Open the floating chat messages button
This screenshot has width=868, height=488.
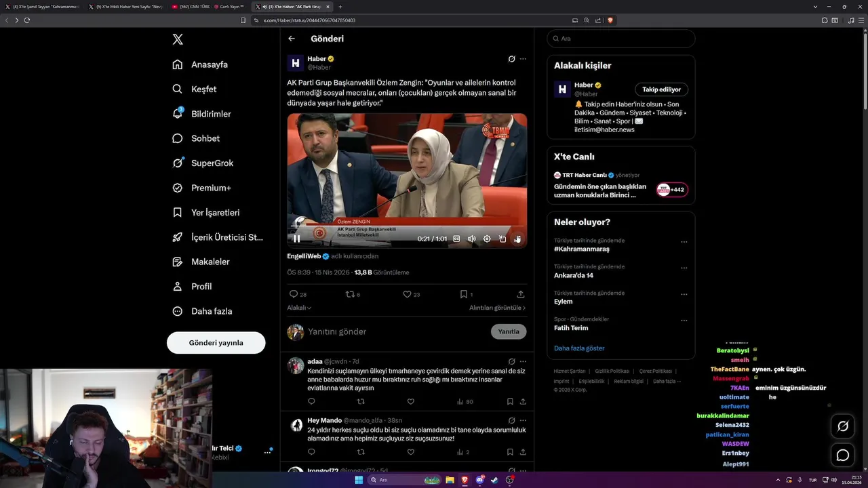click(843, 455)
